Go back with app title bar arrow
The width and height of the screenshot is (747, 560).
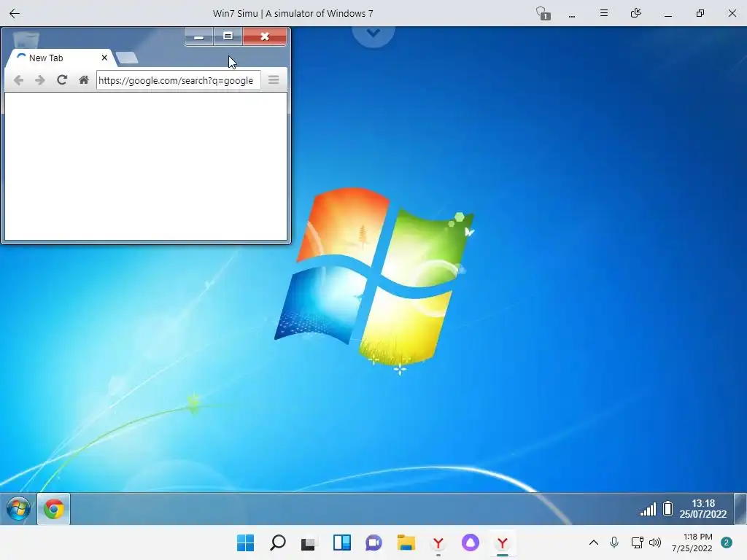[15, 13]
